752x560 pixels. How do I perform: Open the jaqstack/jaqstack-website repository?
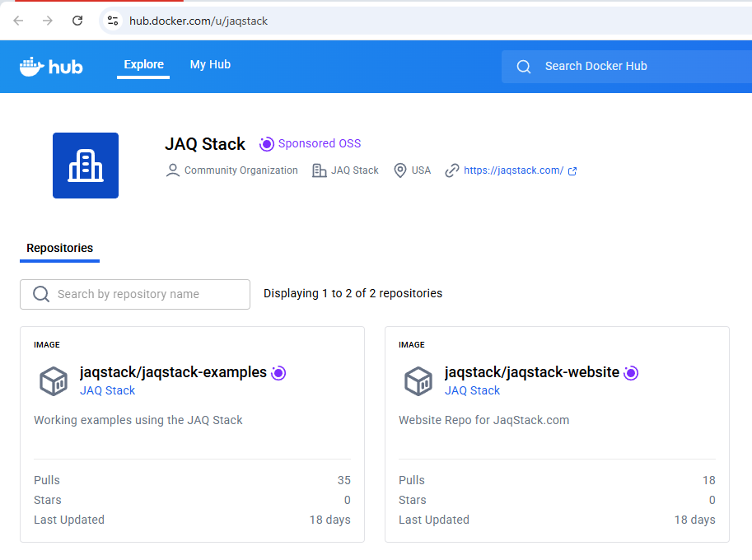tap(531, 372)
